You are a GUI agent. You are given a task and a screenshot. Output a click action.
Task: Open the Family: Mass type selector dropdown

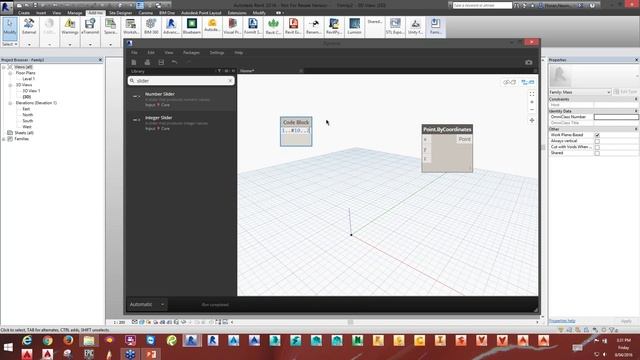pos(580,92)
